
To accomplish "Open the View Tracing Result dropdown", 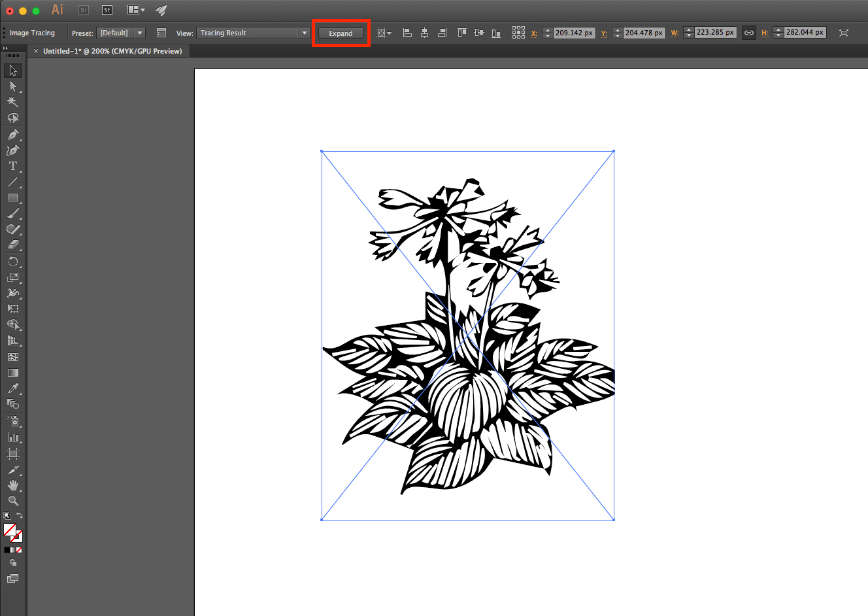I will pos(253,33).
